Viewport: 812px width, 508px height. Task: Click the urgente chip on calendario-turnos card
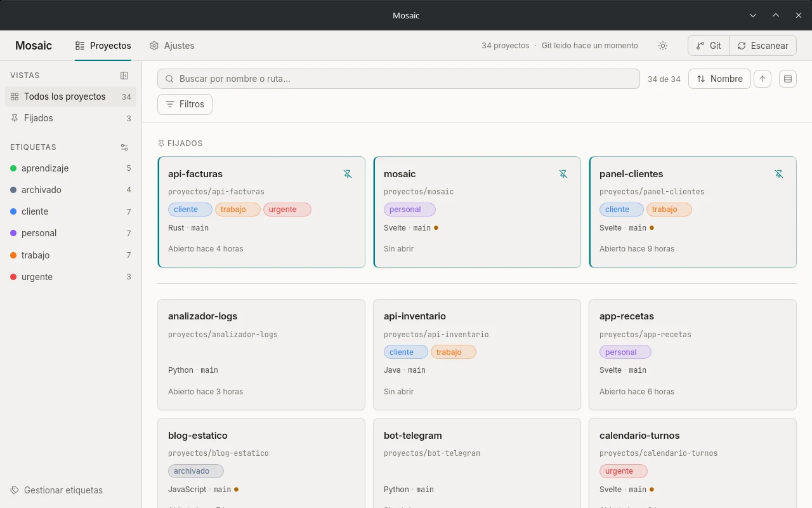(x=624, y=471)
